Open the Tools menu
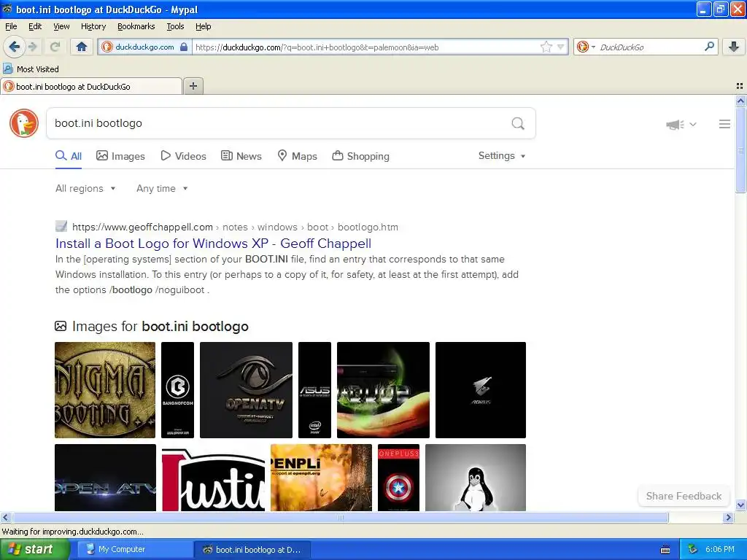Viewport: 747px width, 560px height. click(x=175, y=27)
